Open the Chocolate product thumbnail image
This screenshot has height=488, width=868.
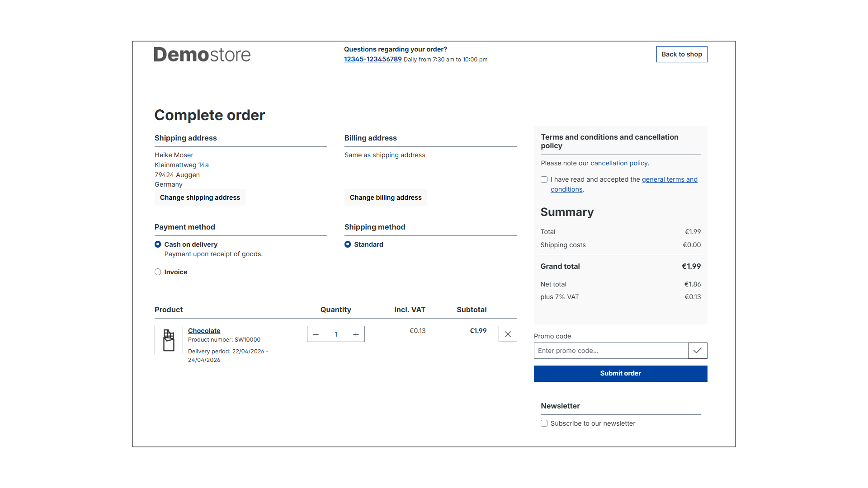[168, 340]
